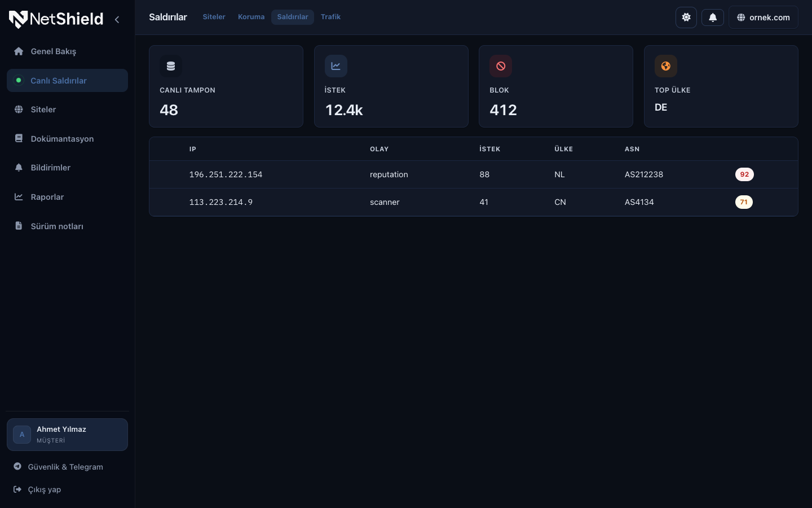Switch to the Siteler tab
This screenshot has height=508, width=812.
(x=214, y=17)
